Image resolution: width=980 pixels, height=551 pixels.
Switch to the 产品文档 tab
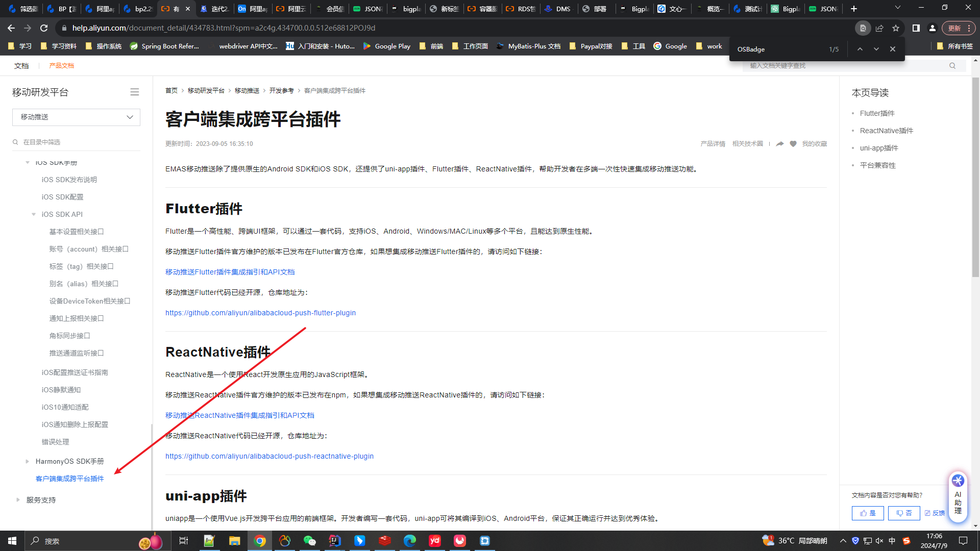(x=62, y=65)
